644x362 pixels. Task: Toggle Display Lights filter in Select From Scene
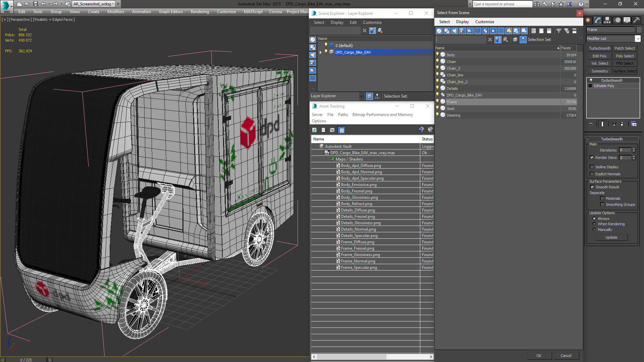(x=454, y=31)
